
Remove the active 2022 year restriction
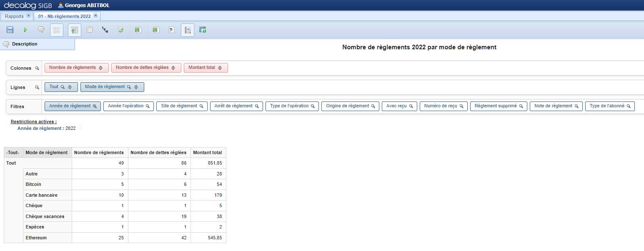80,129
